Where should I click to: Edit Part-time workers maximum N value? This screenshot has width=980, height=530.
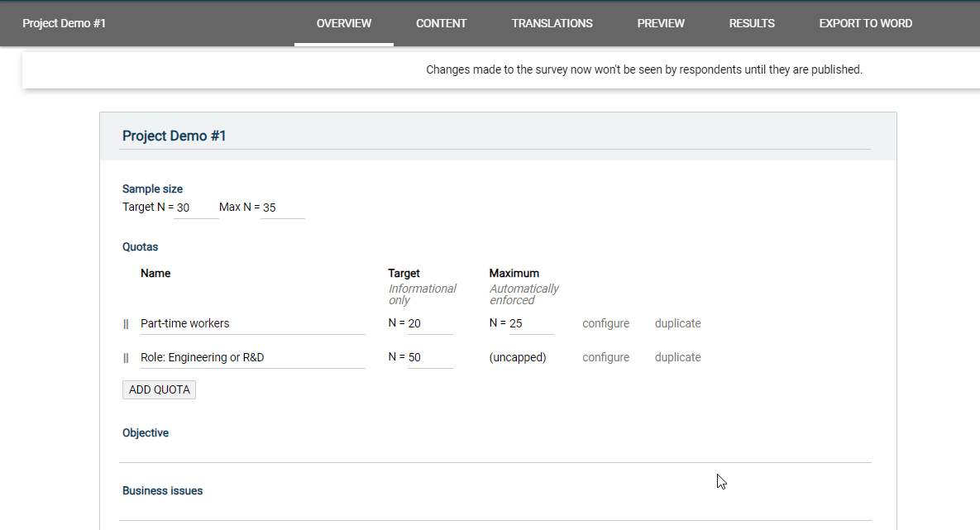[530, 323]
